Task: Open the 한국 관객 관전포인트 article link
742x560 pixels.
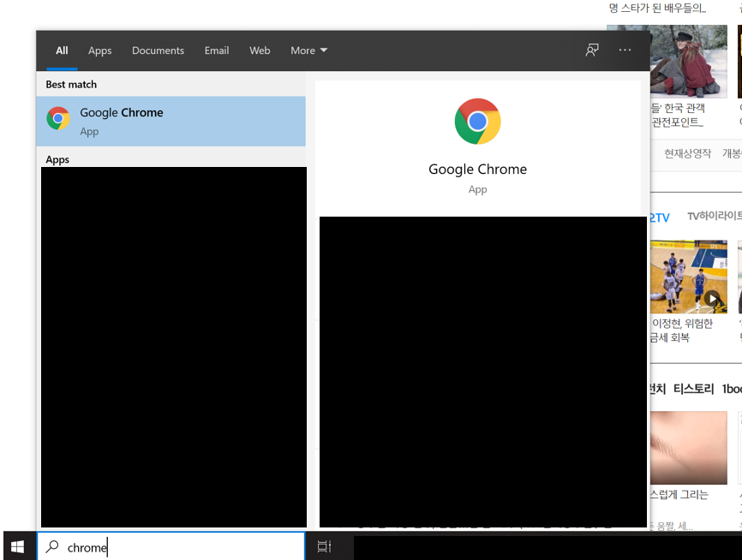Action: (678, 115)
